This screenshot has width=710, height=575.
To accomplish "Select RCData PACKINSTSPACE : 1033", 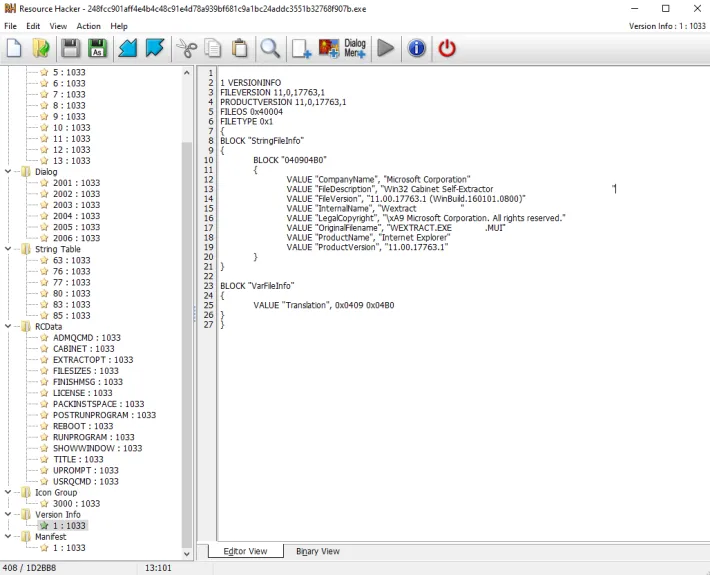I will pyautogui.click(x=98, y=404).
